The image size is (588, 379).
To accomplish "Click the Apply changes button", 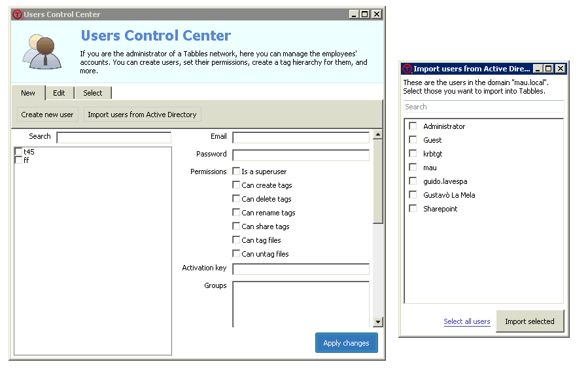I will click(346, 342).
